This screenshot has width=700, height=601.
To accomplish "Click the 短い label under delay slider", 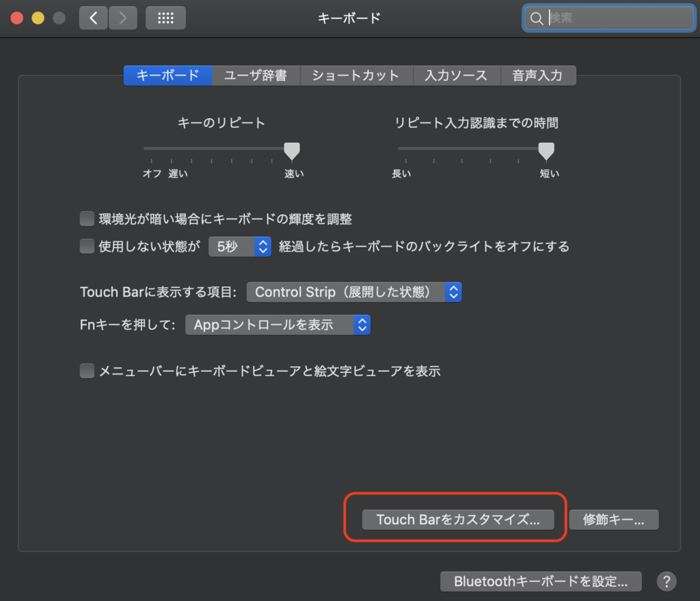I will click(x=549, y=174).
